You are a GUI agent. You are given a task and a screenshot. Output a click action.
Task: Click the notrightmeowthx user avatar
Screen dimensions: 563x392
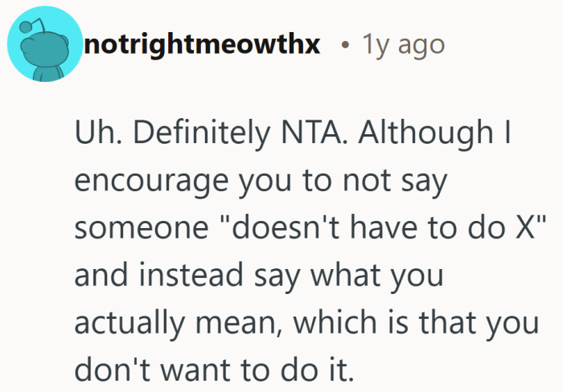pos(45,47)
